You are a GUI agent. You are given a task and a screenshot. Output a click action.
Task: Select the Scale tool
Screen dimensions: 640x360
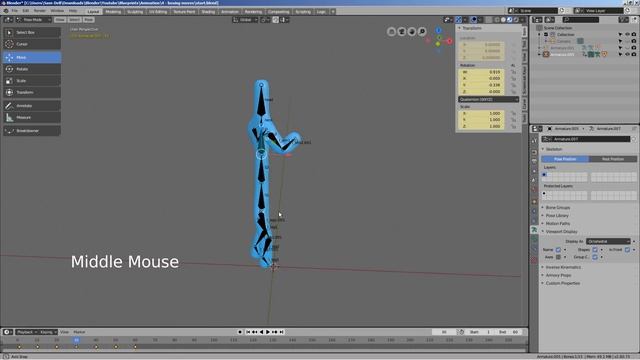point(32,81)
